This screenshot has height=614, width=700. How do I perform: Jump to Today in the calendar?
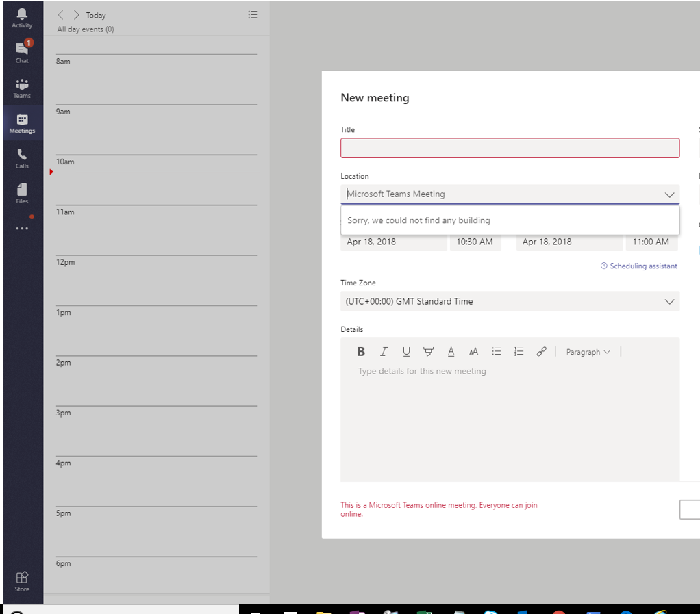click(96, 16)
